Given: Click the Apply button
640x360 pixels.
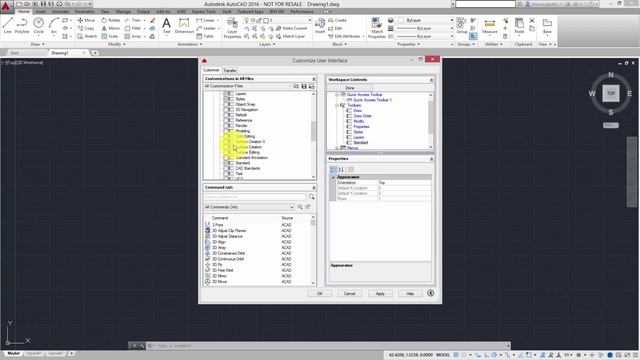Looking at the screenshot, I should coord(380,293).
